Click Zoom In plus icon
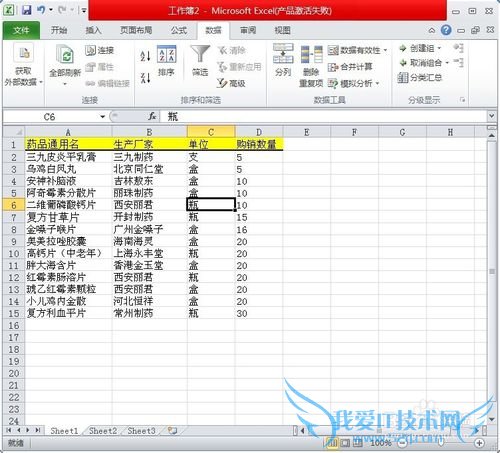Image resolution: width=500 pixels, height=453 pixels. [479, 443]
